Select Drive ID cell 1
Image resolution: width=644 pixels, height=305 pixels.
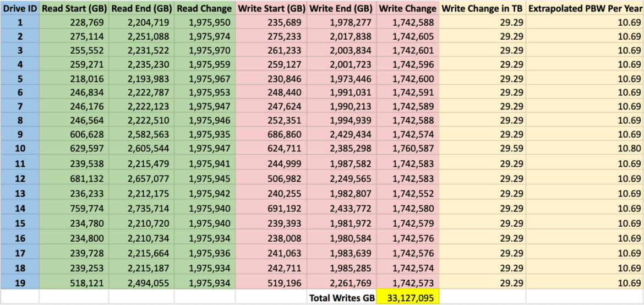tap(20, 23)
